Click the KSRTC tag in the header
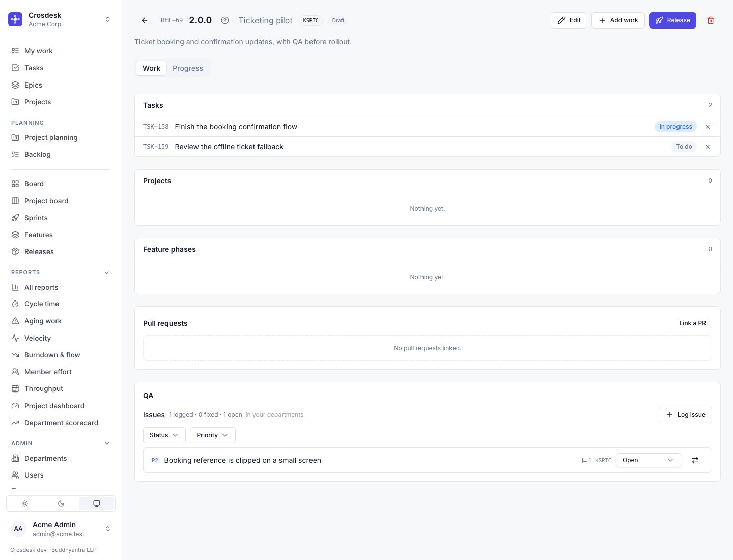 coord(311,20)
